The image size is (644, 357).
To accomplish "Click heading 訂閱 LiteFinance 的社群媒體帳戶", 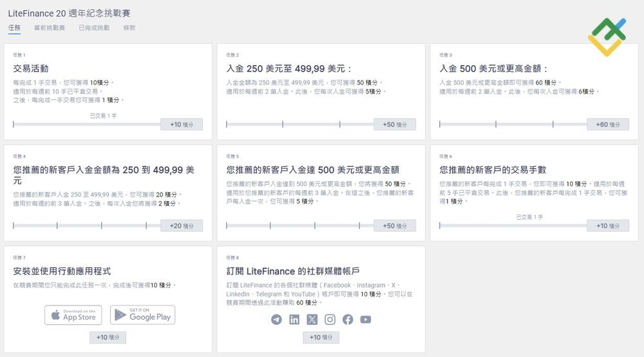I will pos(293,271).
